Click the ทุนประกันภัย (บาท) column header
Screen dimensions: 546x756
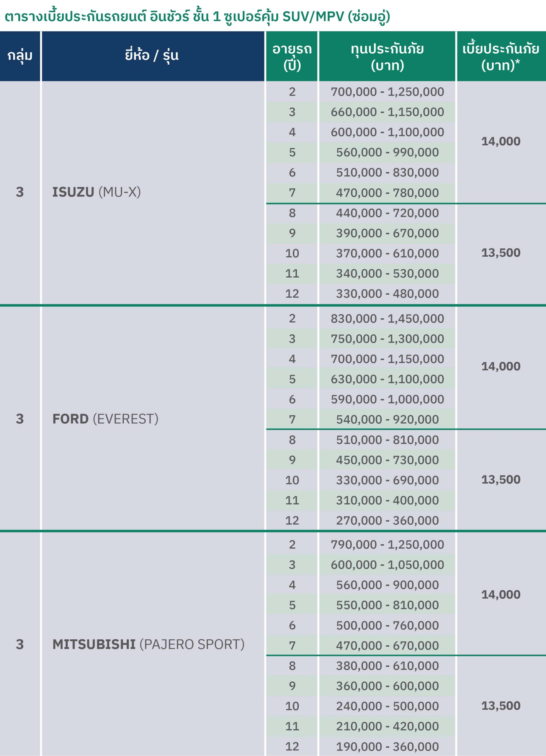387,56
